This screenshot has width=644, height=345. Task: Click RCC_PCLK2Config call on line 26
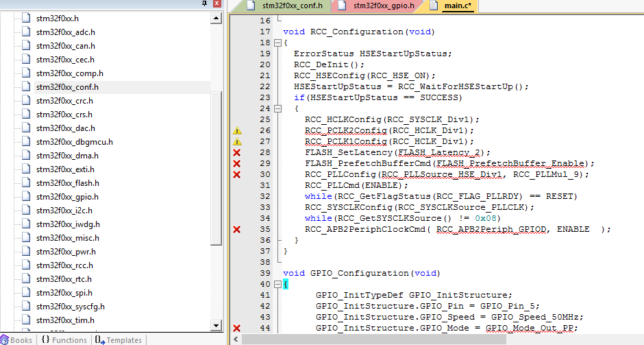click(x=346, y=130)
